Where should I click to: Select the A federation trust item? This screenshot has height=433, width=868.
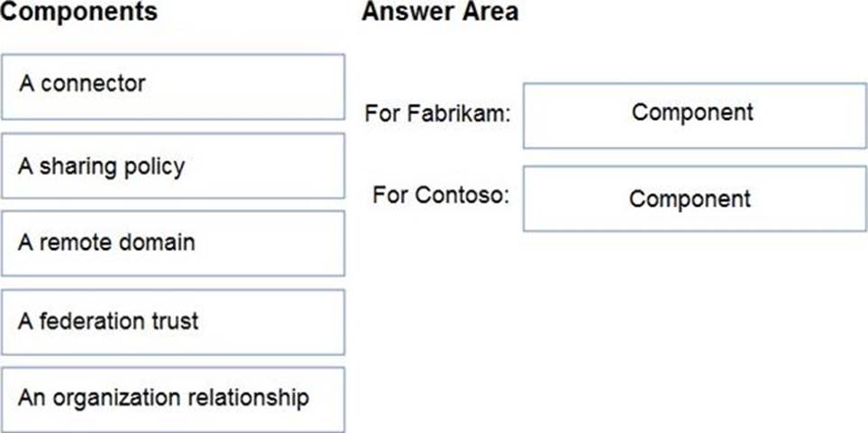172,322
